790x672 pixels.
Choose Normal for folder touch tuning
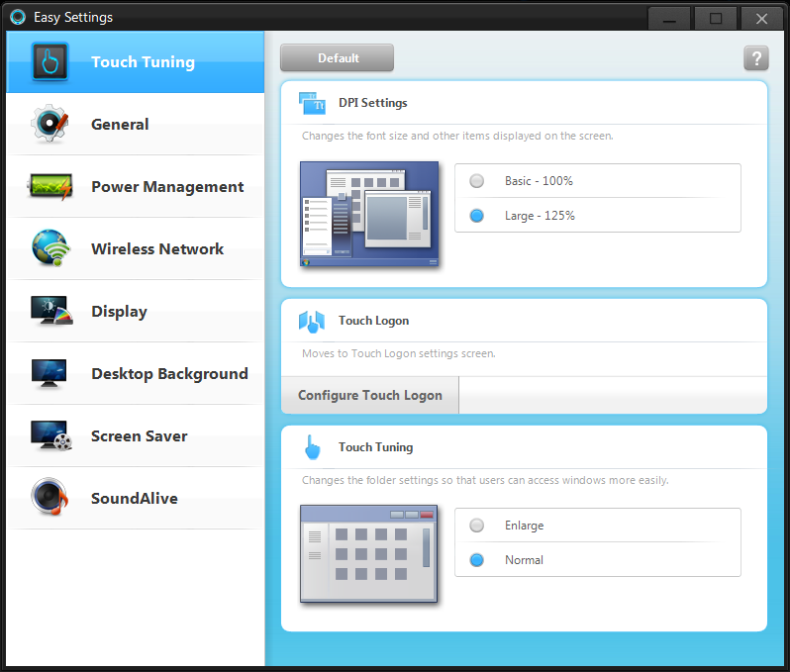[477, 560]
